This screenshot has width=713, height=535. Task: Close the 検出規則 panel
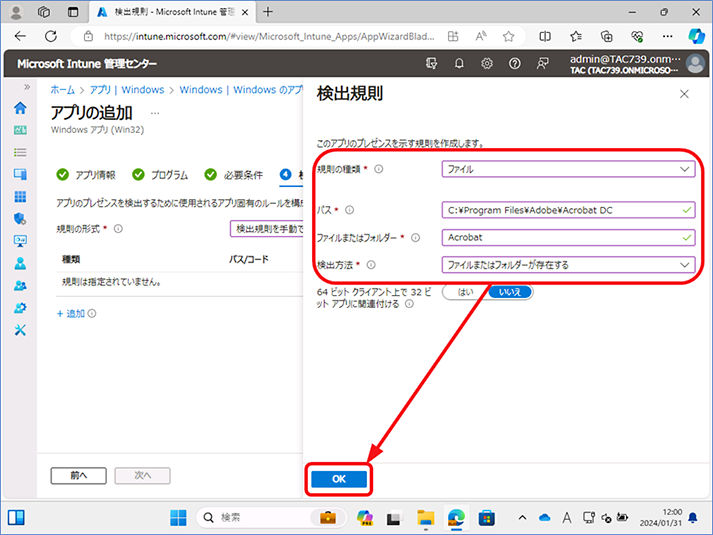point(684,94)
